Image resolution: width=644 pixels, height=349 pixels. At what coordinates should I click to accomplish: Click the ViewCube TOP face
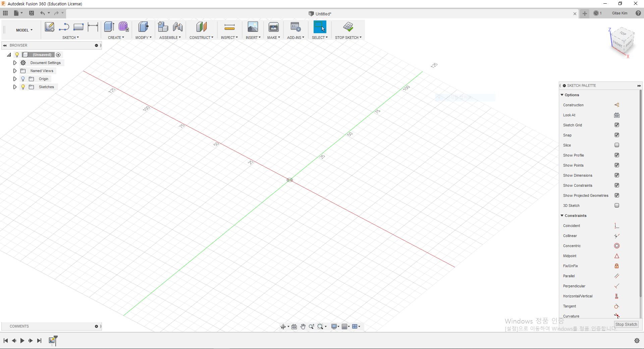tap(623, 33)
